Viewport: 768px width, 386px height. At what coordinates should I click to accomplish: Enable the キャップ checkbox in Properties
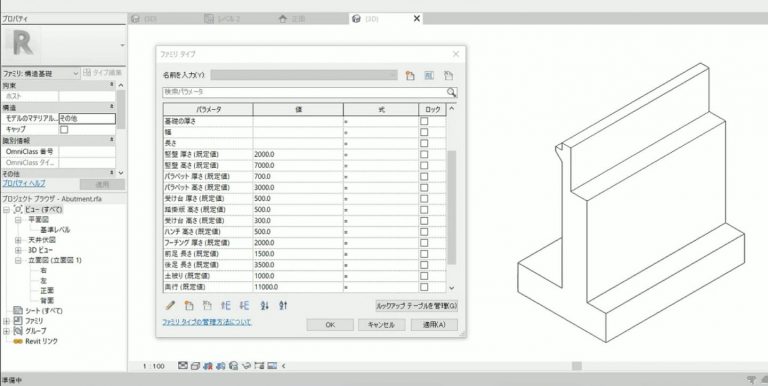click(64, 129)
